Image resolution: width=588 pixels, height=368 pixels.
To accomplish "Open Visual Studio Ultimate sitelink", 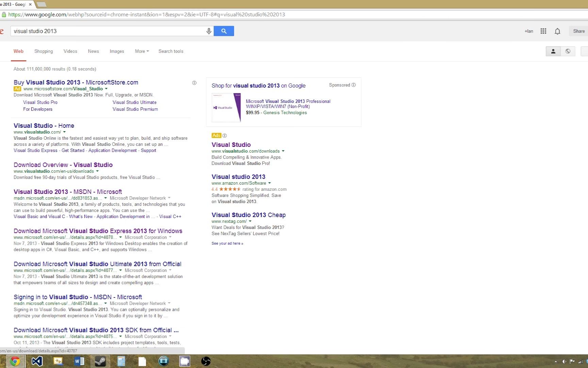I will point(134,102).
